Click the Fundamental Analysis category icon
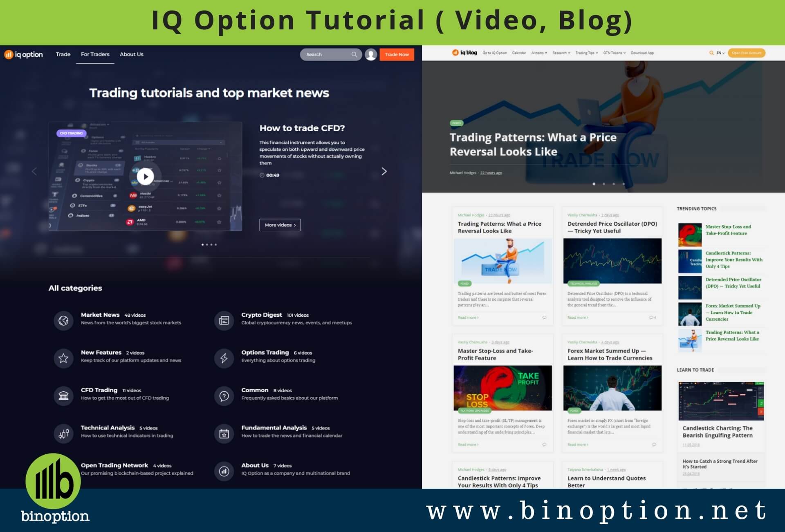 pos(224,431)
